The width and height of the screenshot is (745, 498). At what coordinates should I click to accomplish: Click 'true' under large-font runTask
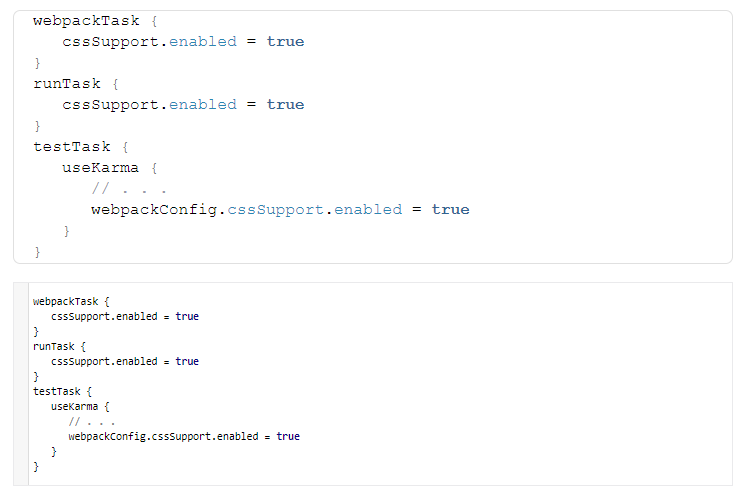285,105
